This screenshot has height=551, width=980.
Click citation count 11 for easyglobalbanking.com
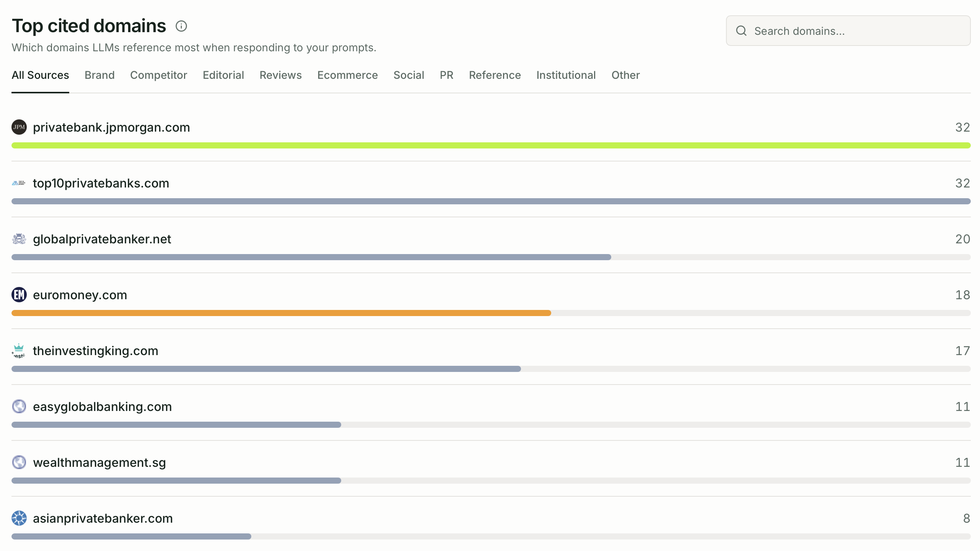point(962,406)
